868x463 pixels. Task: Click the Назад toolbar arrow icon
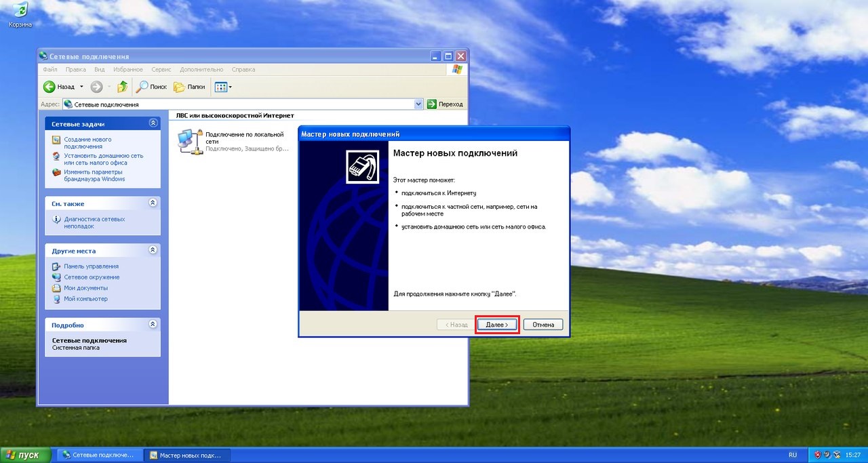[x=50, y=87]
